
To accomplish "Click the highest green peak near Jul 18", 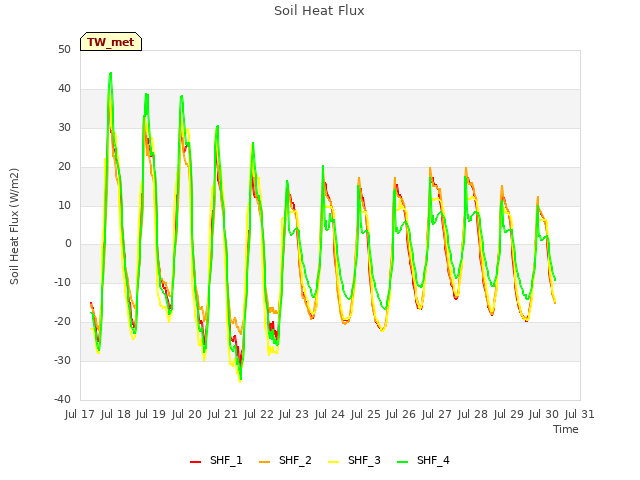I will tap(111, 73).
